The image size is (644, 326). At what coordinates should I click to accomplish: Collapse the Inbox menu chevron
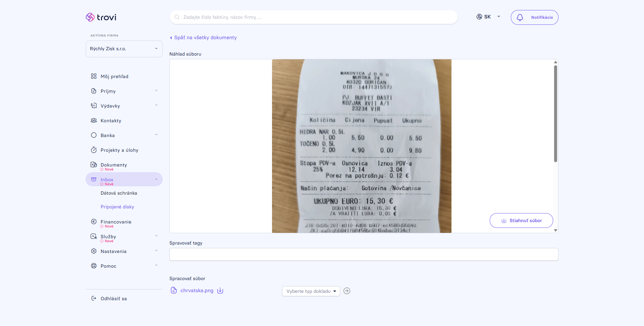tap(156, 179)
